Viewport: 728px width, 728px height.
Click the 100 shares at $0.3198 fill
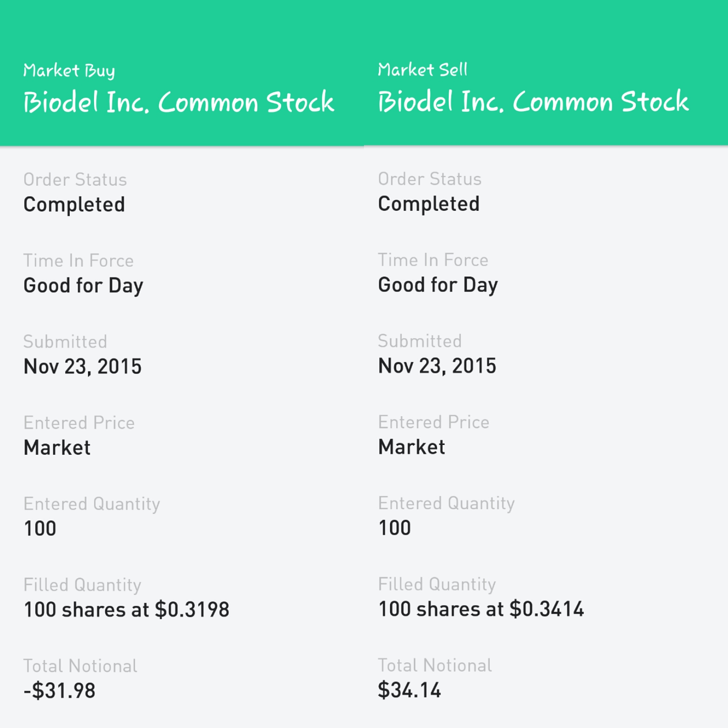127,609
